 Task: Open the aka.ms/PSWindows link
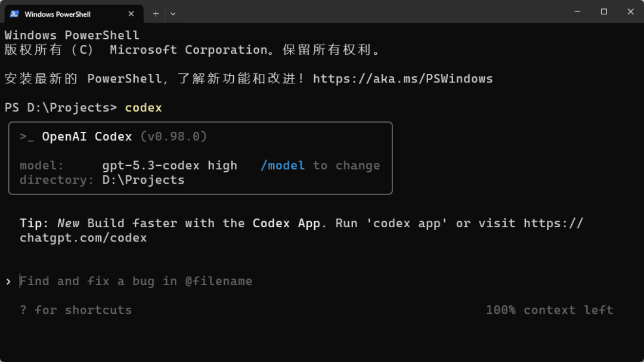click(402, 79)
